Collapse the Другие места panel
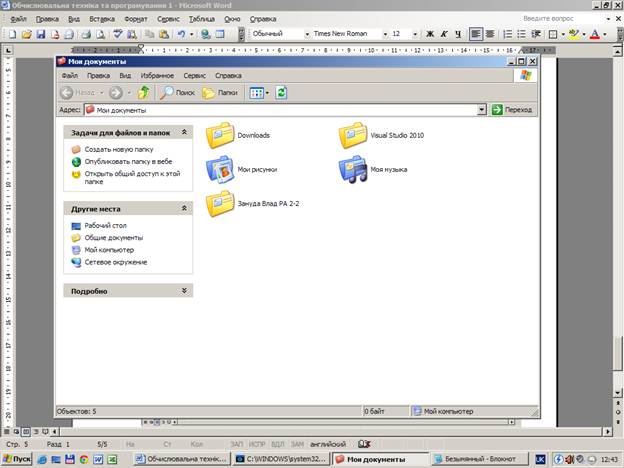624x468 pixels. [x=184, y=209]
